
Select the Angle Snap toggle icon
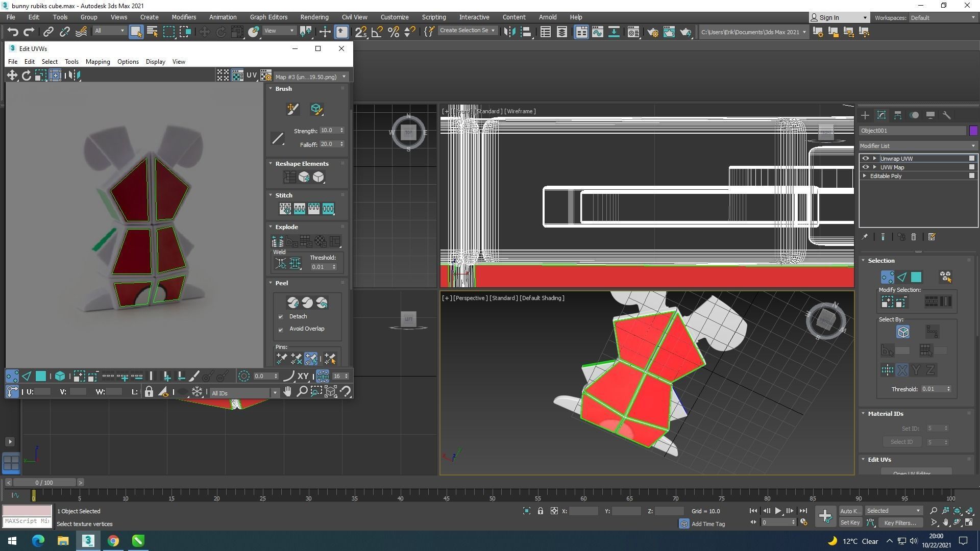tap(377, 32)
